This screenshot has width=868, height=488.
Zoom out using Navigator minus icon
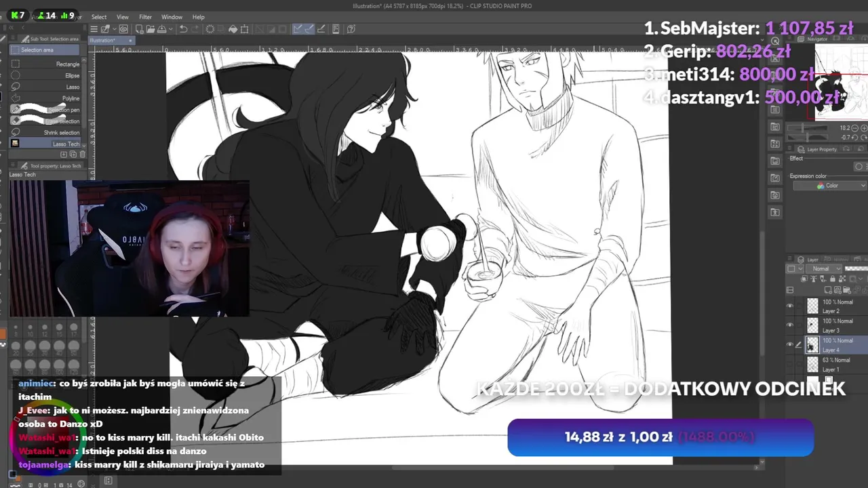[855, 128]
